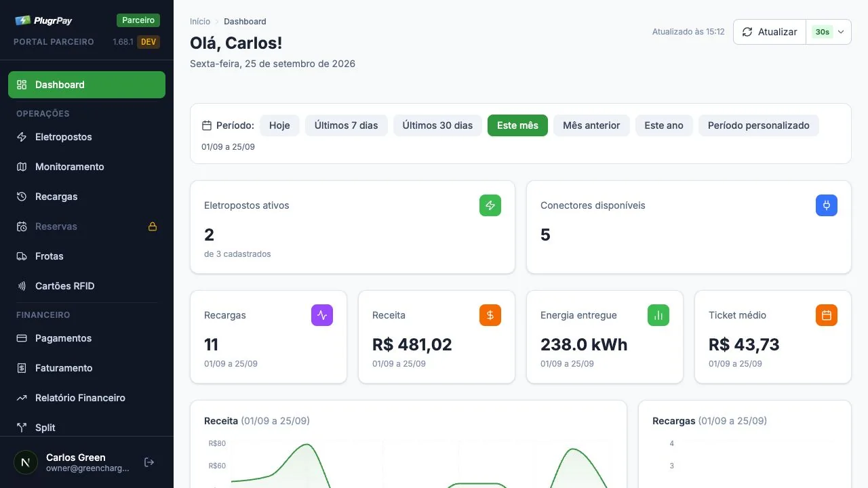The image size is (868, 488).
Task: Select the Este ano period filter
Action: coord(664,125)
